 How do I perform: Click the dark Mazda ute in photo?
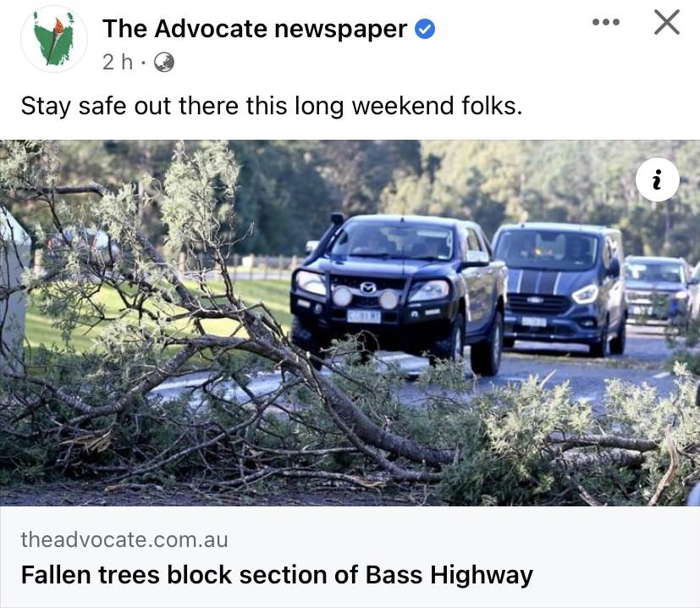pyautogui.click(x=399, y=290)
